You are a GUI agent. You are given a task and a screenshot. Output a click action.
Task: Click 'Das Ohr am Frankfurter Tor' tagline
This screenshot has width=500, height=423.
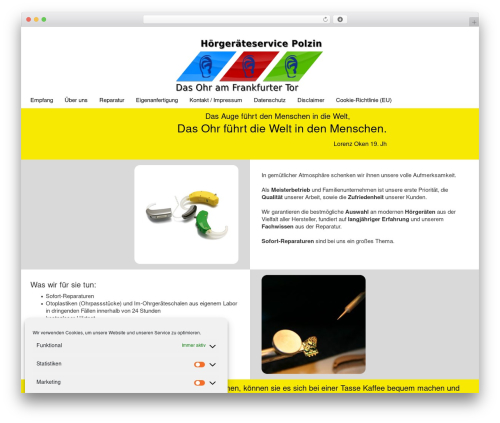coord(237,88)
